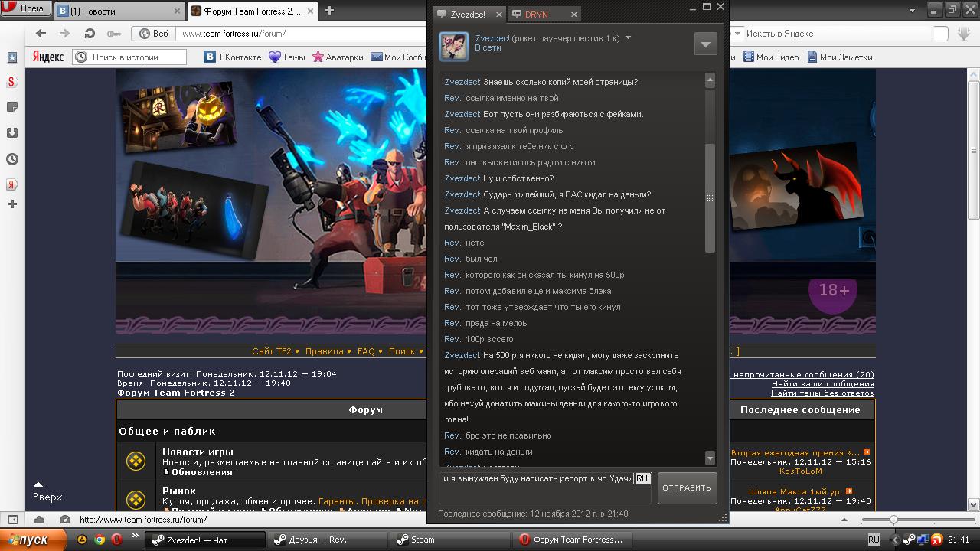Add a panel with sidebar plus button

pyautogui.click(x=12, y=204)
